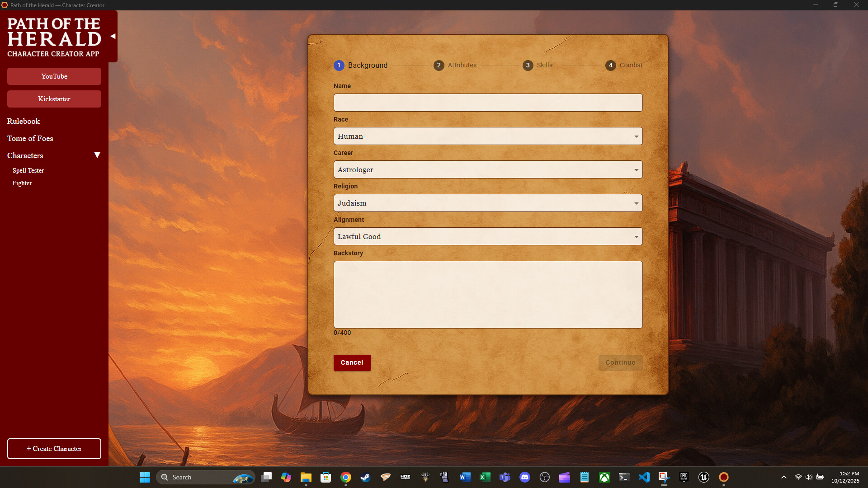Launch OBS Studio from the taskbar
The image size is (868, 488).
click(x=546, y=477)
